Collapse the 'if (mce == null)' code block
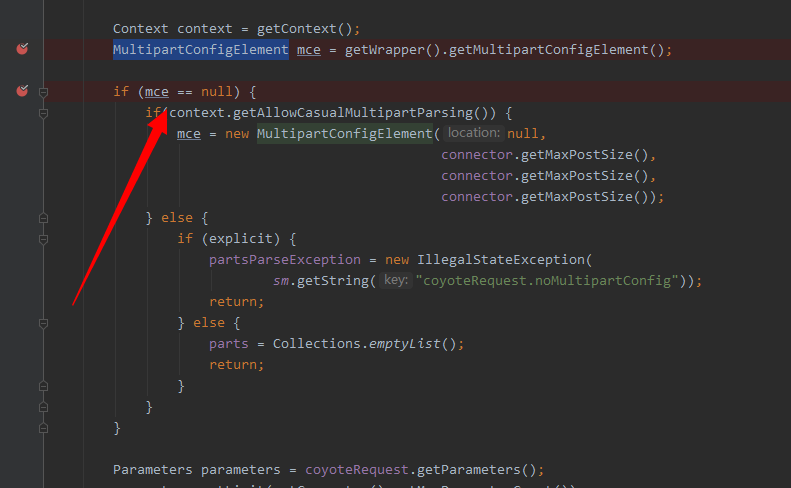 coord(43,92)
